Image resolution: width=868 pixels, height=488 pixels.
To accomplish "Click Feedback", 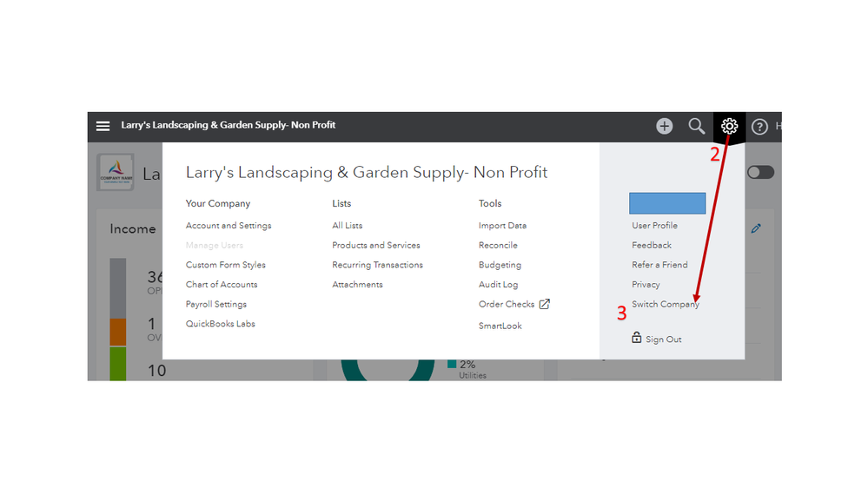I will 652,245.
